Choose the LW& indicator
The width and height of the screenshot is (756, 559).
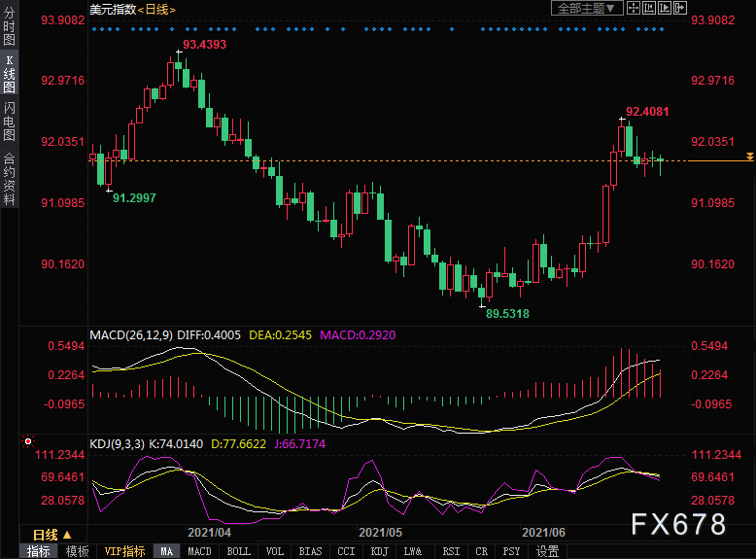tap(413, 551)
